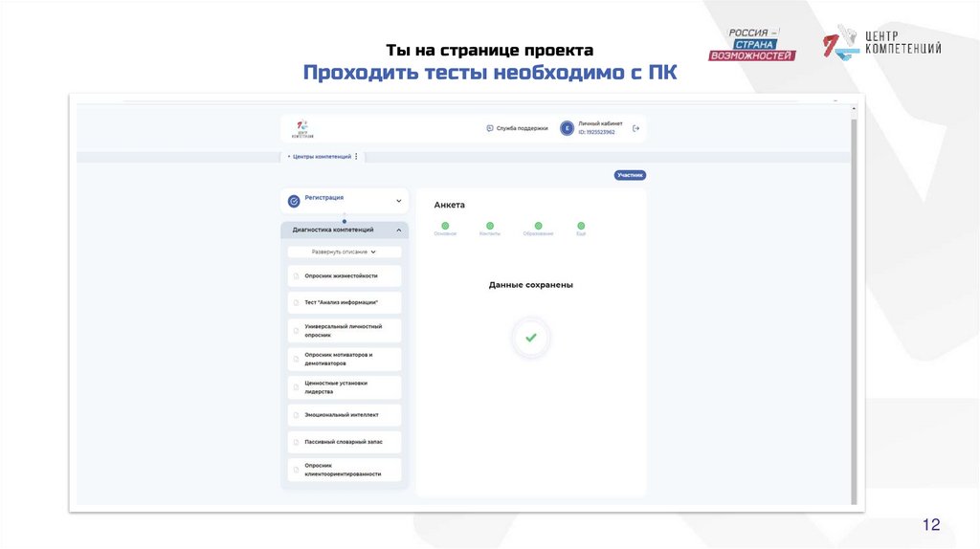
Task: Select the Контакты step in Анкета
Action: [490, 229]
